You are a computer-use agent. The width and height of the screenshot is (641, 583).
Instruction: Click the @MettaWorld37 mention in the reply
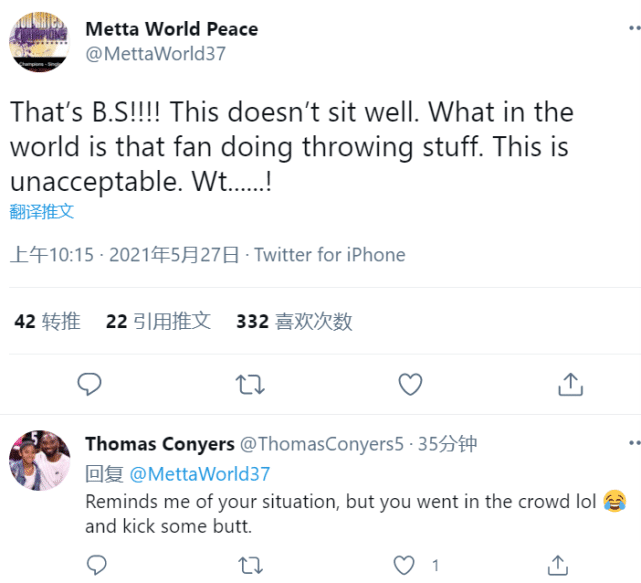pyautogui.click(x=200, y=474)
